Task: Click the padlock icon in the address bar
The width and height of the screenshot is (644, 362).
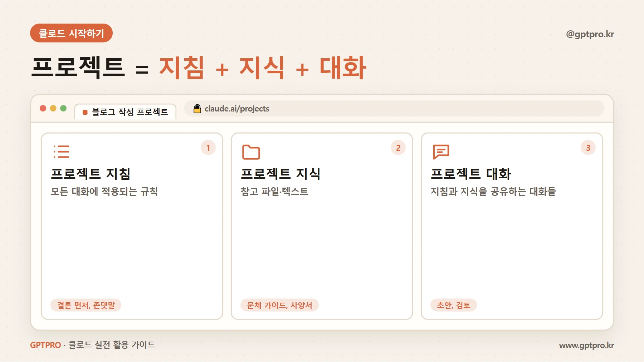Action: click(197, 109)
